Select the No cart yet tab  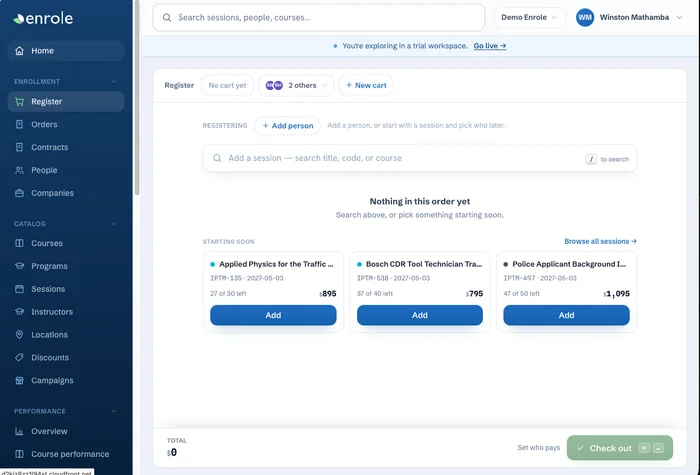point(227,86)
